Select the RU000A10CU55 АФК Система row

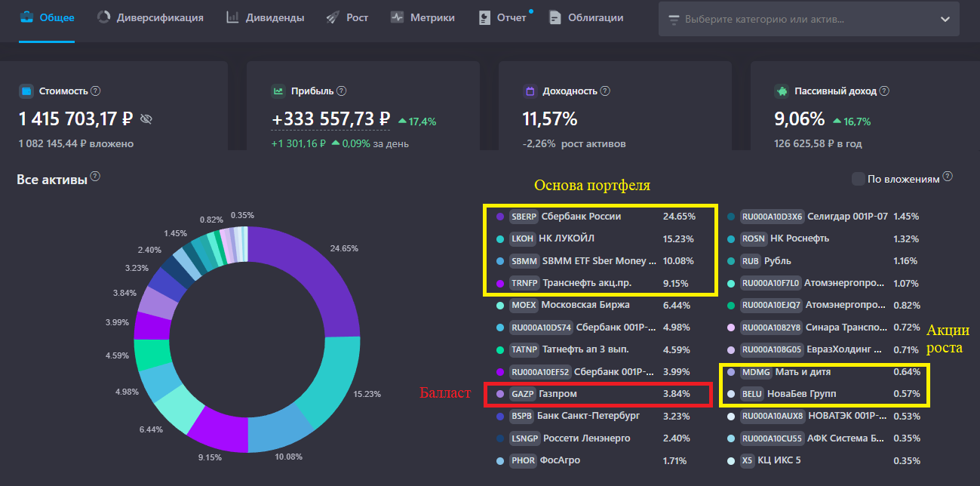coord(825,438)
